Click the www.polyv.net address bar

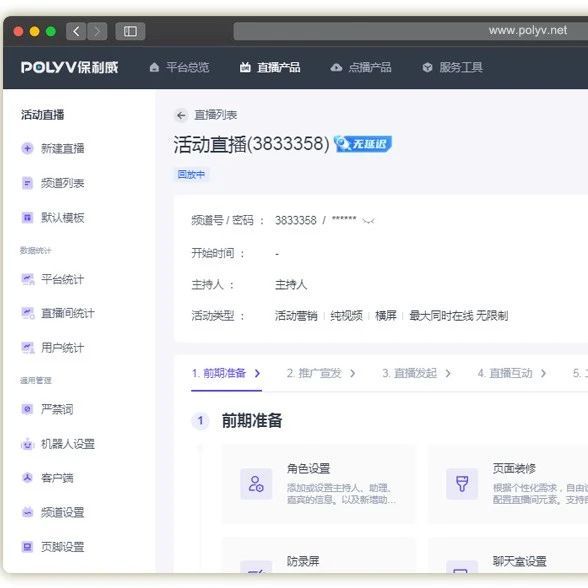(x=411, y=31)
